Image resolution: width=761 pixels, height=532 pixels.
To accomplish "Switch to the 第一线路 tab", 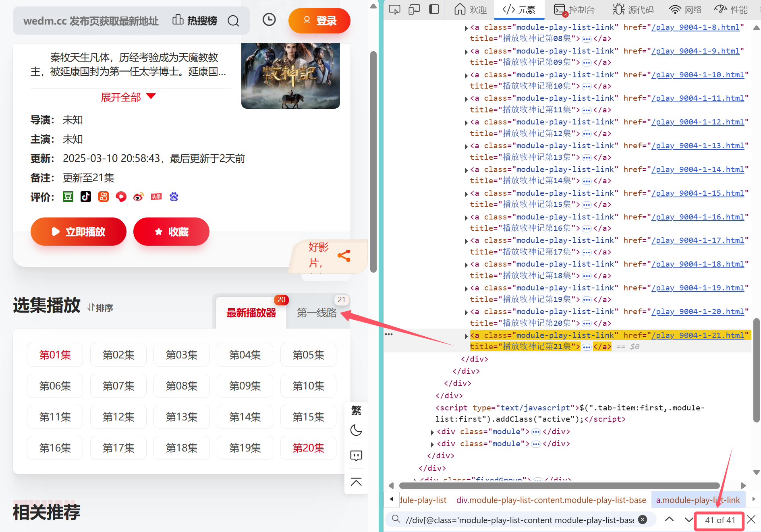I will click(x=317, y=313).
